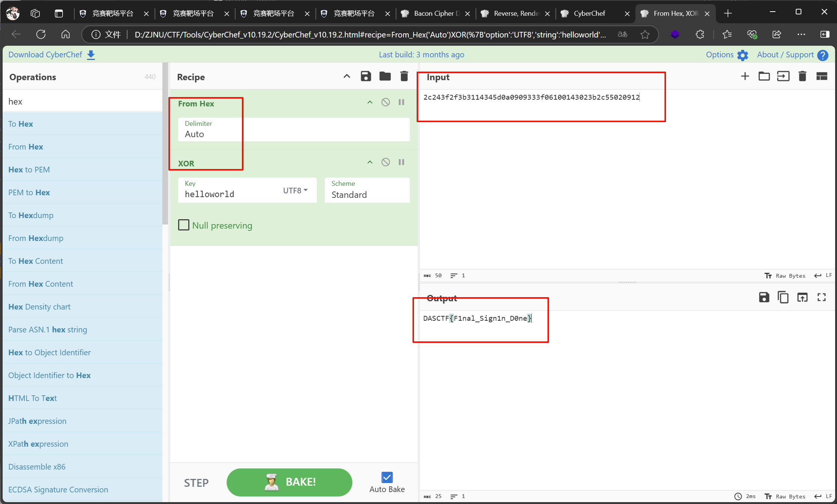Toggle the browser sidebar icon
The height and width of the screenshot is (504, 837).
click(x=825, y=34)
